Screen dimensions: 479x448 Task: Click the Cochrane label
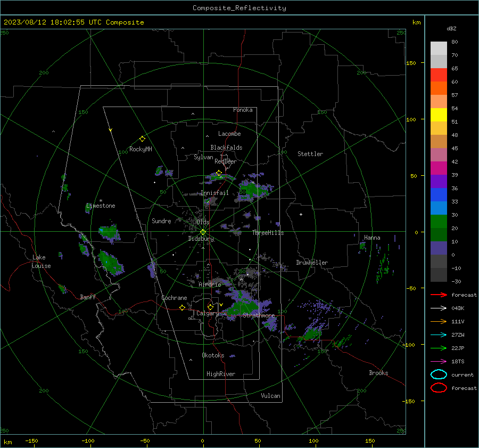[174, 298]
